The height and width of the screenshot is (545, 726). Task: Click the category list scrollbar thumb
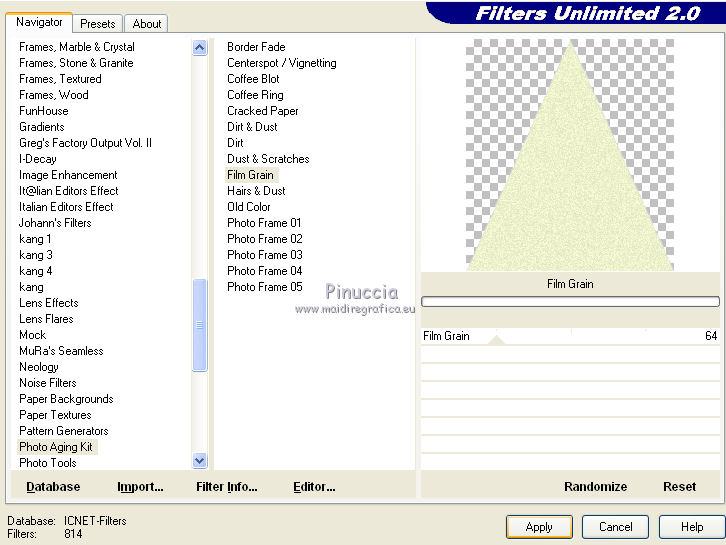pyautogui.click(x=200, y=325)
